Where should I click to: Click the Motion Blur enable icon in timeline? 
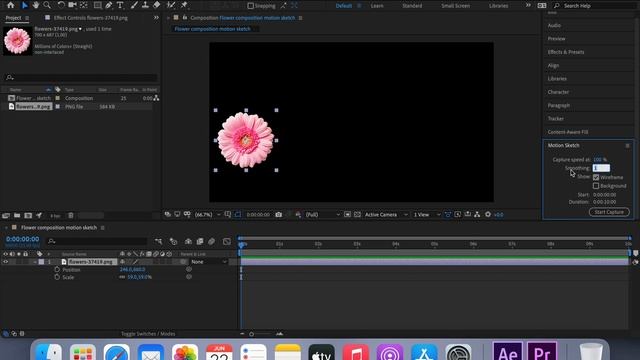coord(211,241)
